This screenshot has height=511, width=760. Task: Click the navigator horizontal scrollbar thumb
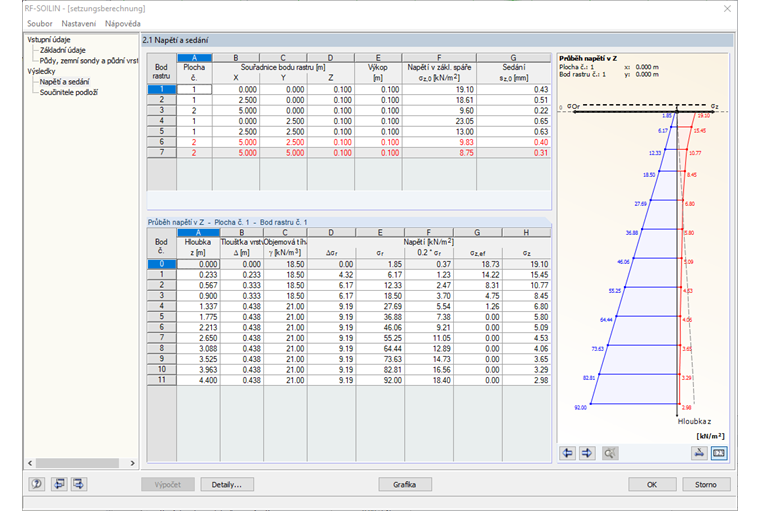tap(78, 463)
